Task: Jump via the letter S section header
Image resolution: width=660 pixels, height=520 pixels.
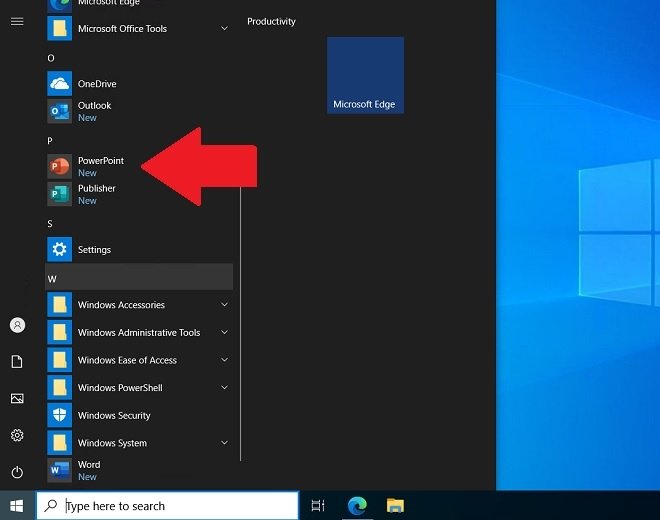Action: coord(50,224)
